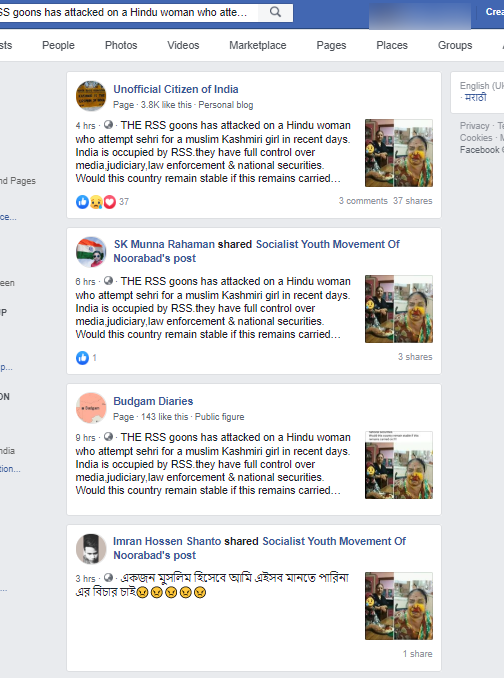Switch to the People tab
Image resolution: width=504 pixels, height=678 pixels.
[58, 45]
